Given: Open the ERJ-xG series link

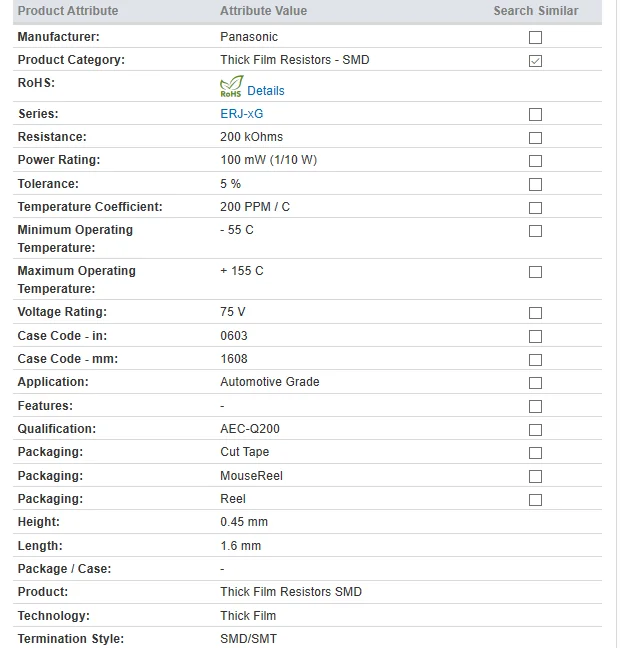Looking at the screenshot, I should 241,114.
